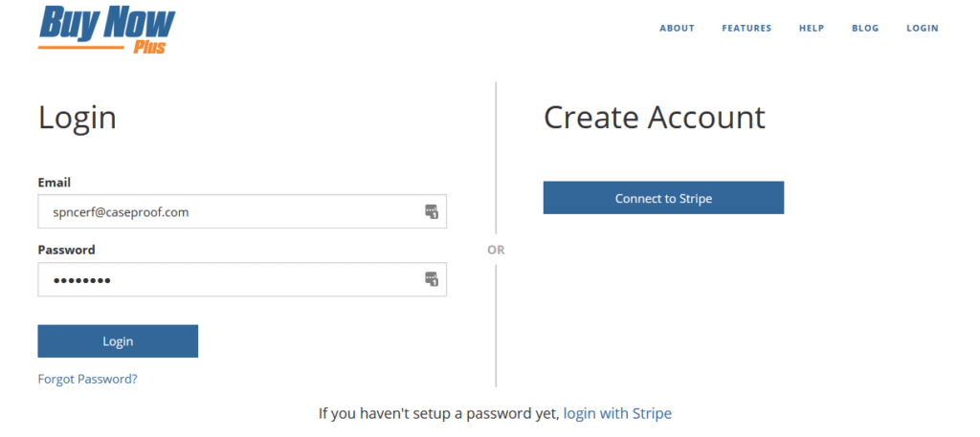Click the Connect to Stripe button
This screenshot has width=980, height=437.
(x=663, y=198)
